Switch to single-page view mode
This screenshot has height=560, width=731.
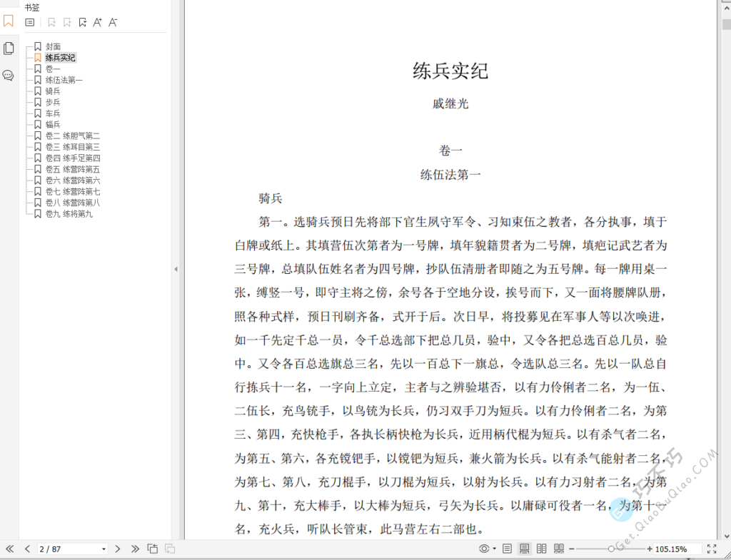click(507, 549)
